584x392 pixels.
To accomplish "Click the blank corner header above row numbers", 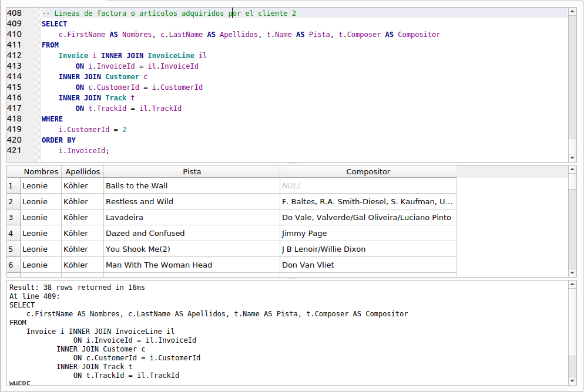I will [x=12, y=171].
